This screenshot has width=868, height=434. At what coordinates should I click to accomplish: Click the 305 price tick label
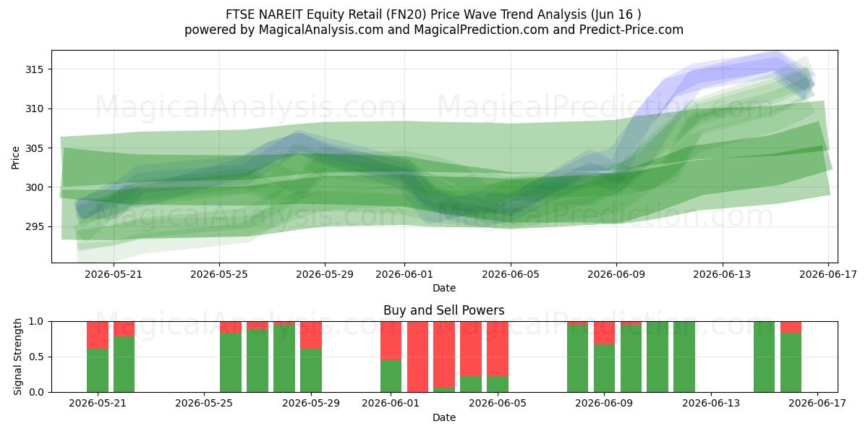click(36, 148)
